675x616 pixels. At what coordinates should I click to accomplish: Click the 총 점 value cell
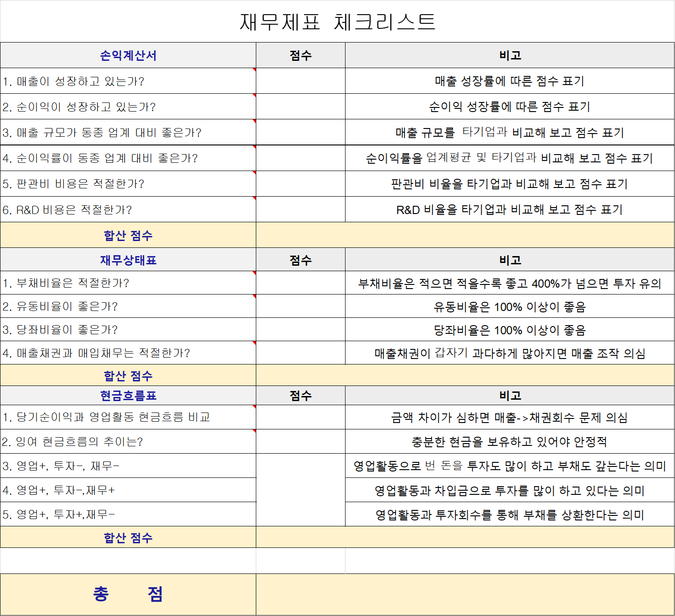click(x=465, y=595)
